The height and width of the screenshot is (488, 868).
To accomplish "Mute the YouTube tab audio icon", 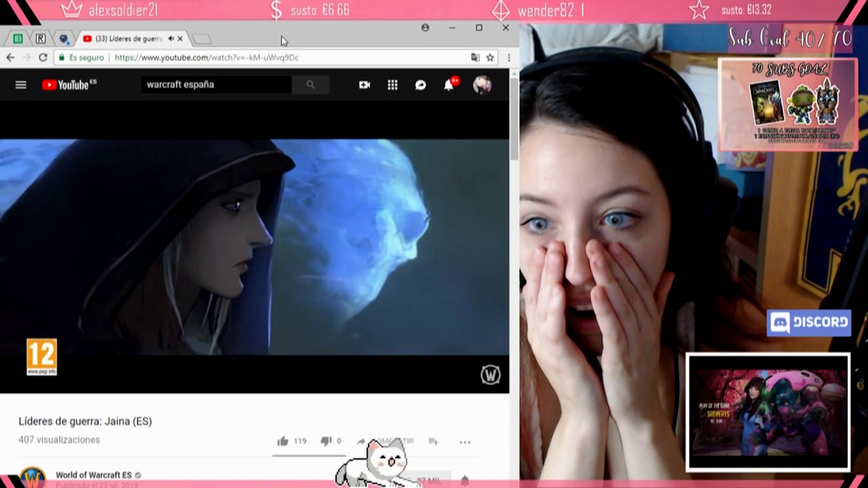I will pos(171,39).
